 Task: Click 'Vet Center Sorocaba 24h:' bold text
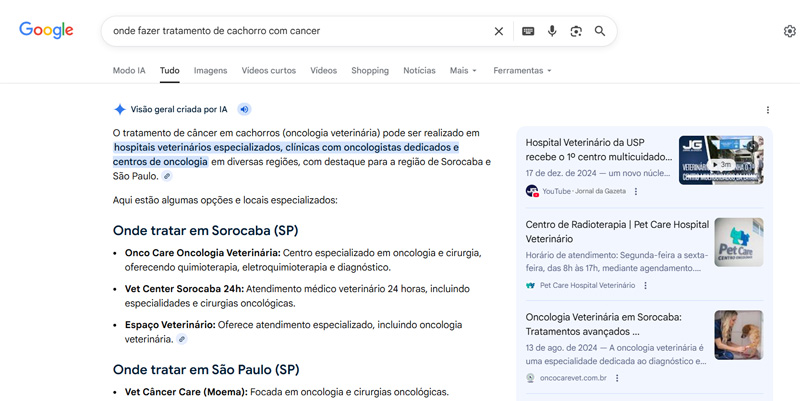[185, 289]
